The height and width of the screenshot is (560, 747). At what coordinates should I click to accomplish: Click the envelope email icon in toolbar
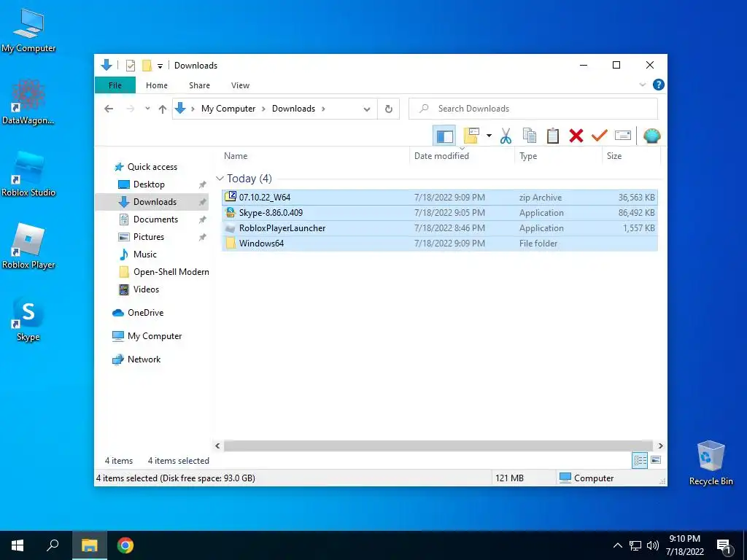tap(623, 136)
